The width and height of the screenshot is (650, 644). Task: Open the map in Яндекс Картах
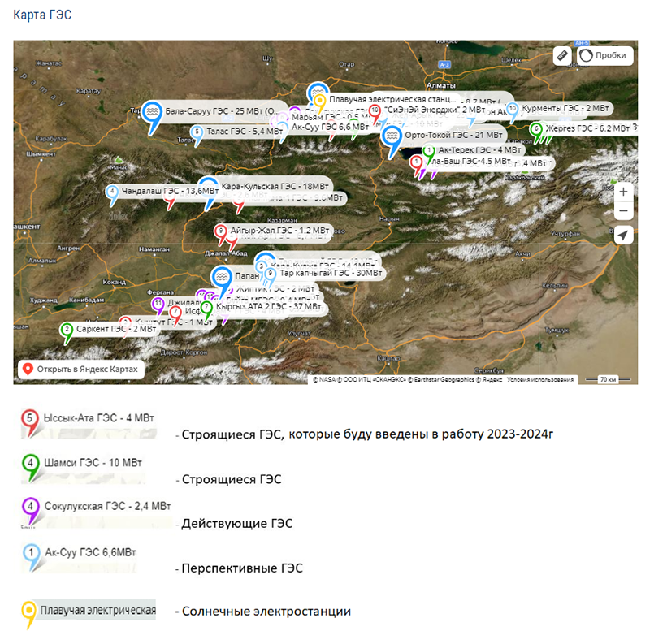[x=81, y=370]
